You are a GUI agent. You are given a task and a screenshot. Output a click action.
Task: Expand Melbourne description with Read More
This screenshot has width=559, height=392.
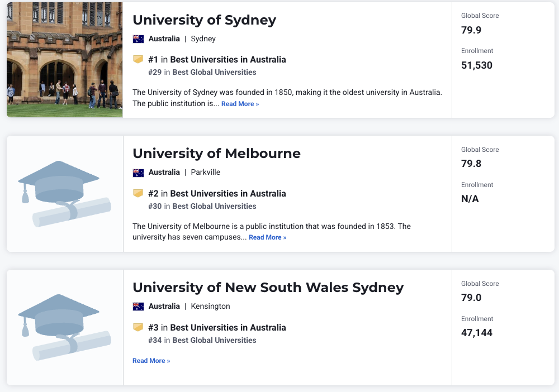pos(267,237)
